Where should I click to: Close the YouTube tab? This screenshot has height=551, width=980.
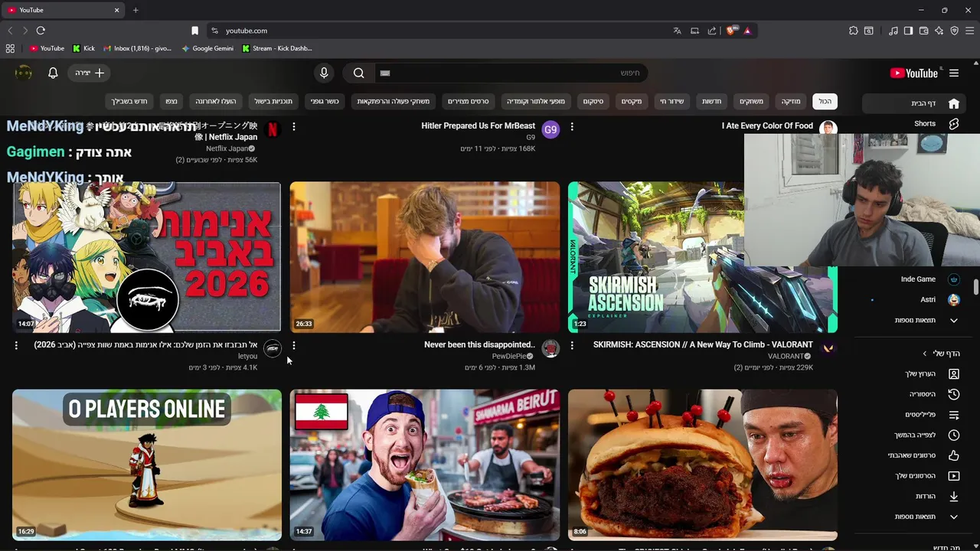[117, 10]
